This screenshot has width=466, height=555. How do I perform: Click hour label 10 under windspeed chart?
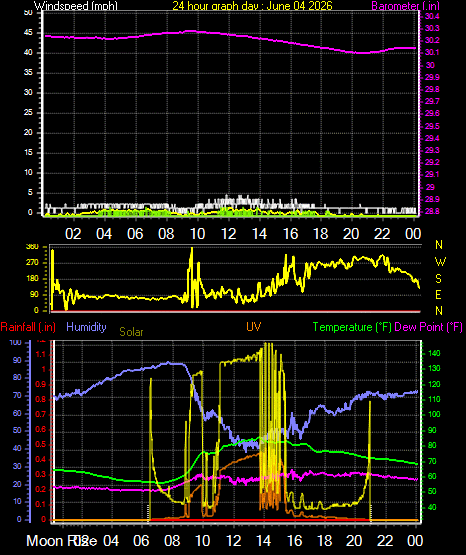(x=197, y=234)
